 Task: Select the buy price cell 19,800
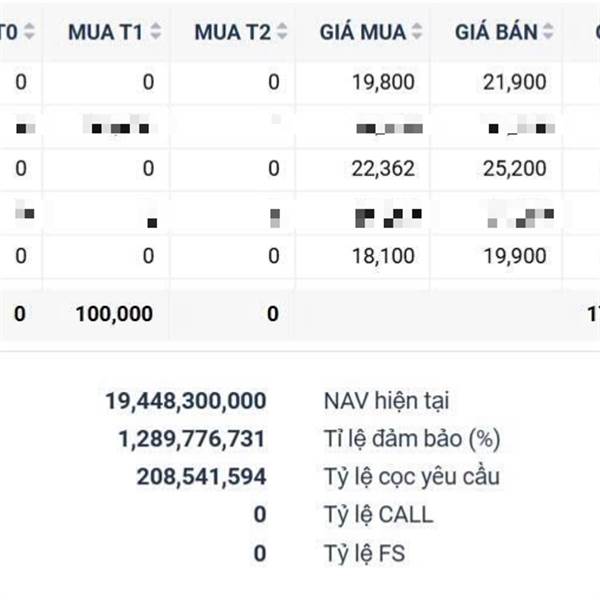[x=383, y=82]
